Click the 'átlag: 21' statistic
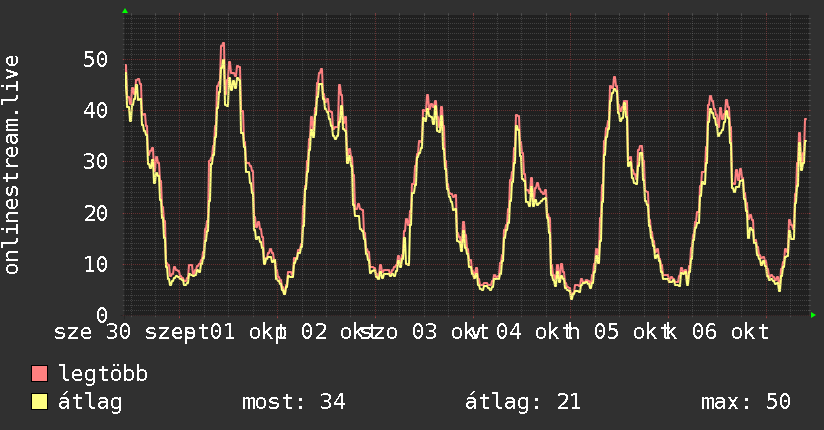Screen dimensions: 824x430 tap(523, 402)
